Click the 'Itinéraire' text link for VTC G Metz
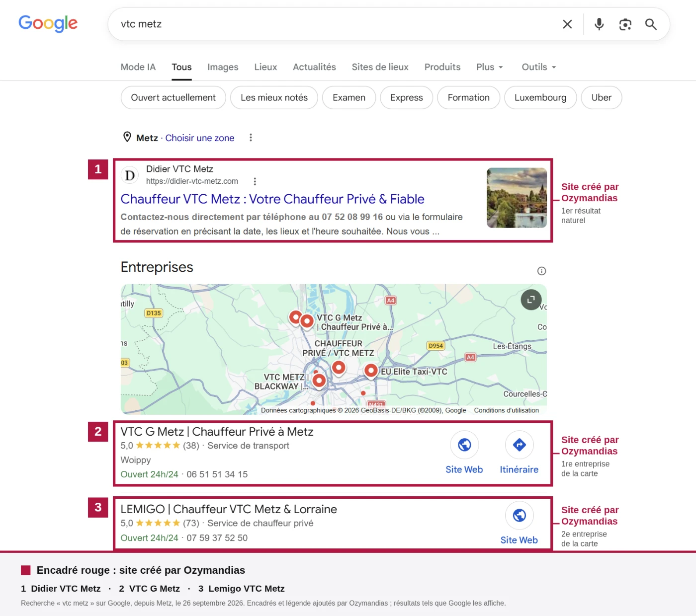 pos(519,469)
